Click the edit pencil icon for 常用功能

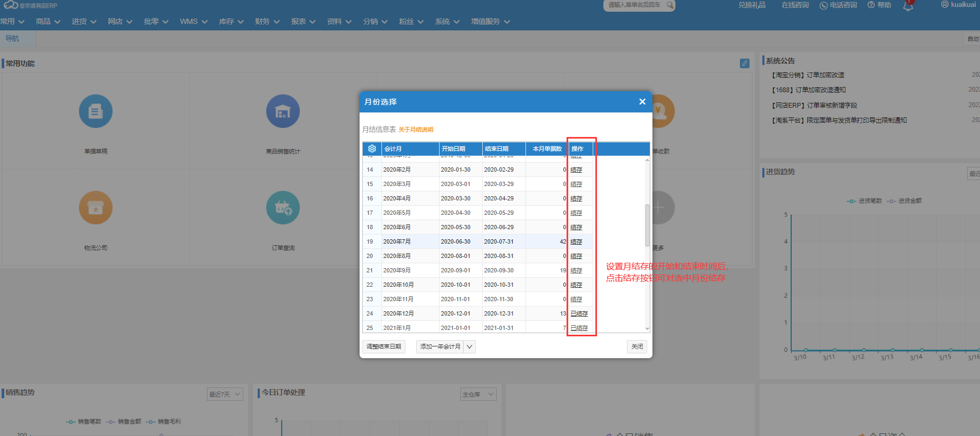coord(745,63)
